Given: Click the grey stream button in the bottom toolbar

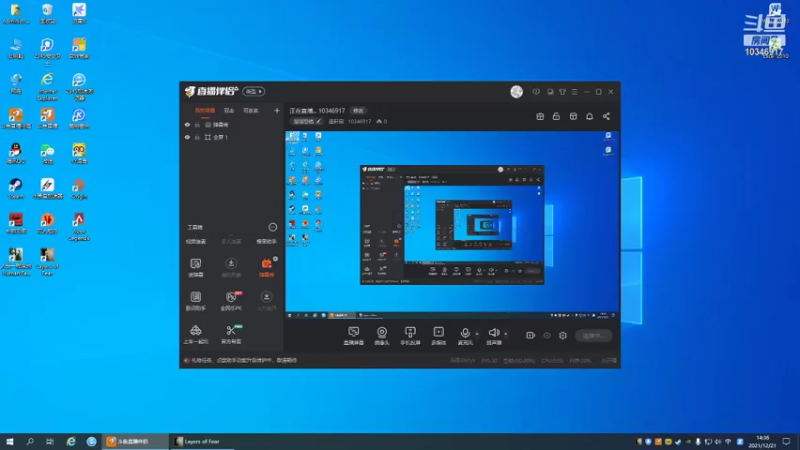Looking at the screenshot, I should click(x=593, y=335).
